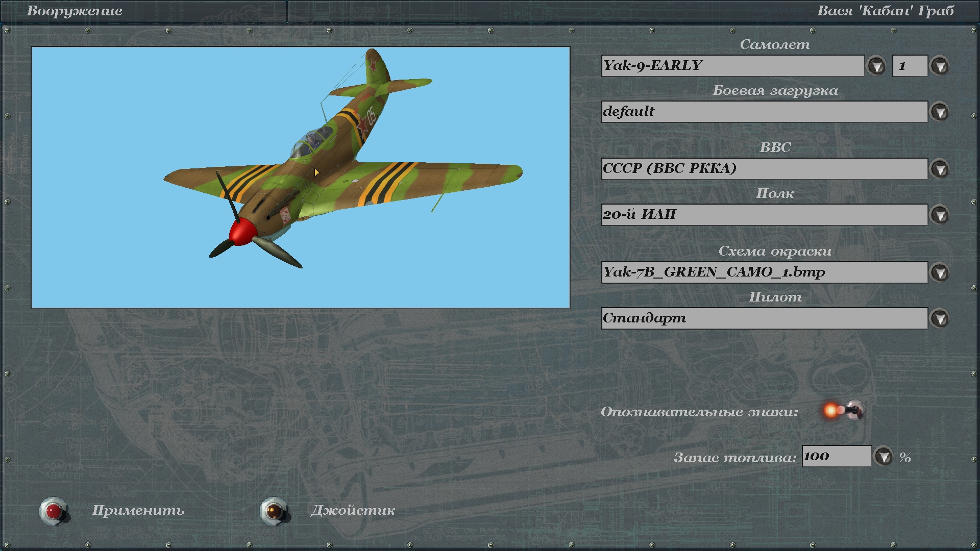Expand the Схема окраски skin dropdown arrow
The height and width of the screenshot is (551, 980).
[x=940, y=272]
